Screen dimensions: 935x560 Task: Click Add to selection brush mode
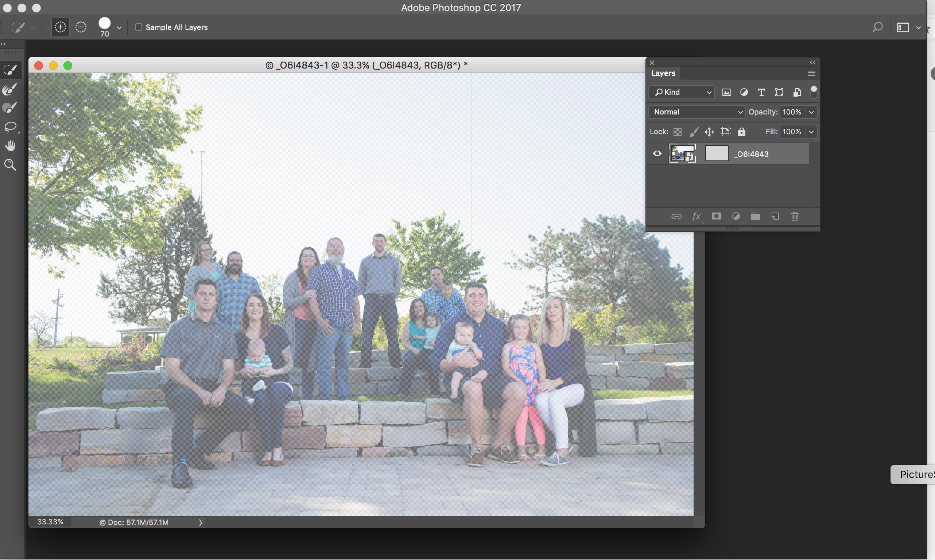(x=61, y=27)
